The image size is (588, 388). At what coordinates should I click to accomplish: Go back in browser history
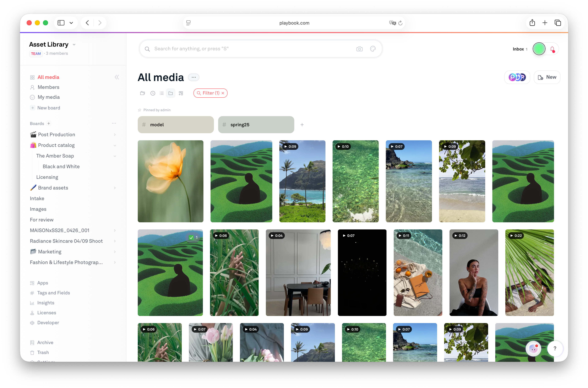tap(87, 23)
